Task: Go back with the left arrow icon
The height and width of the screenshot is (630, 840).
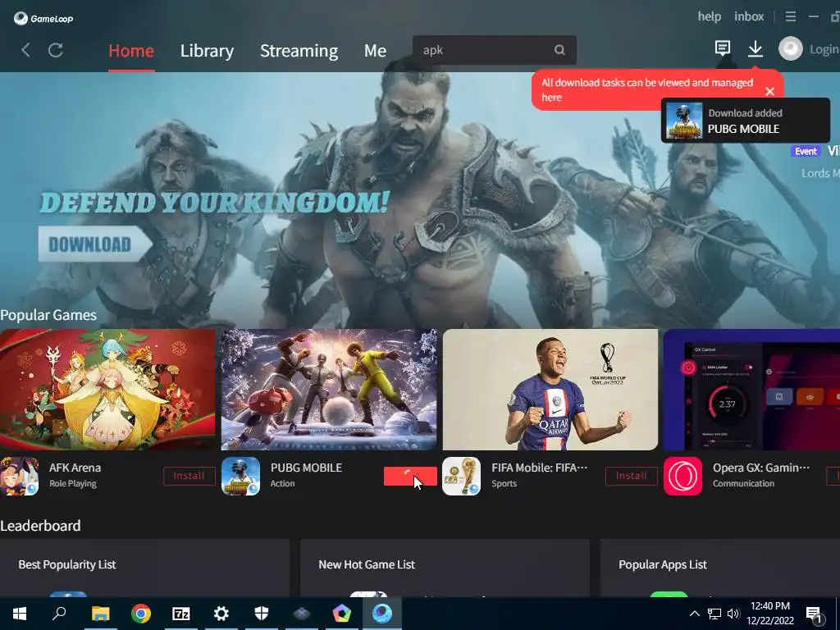Action: pos(25,50)
